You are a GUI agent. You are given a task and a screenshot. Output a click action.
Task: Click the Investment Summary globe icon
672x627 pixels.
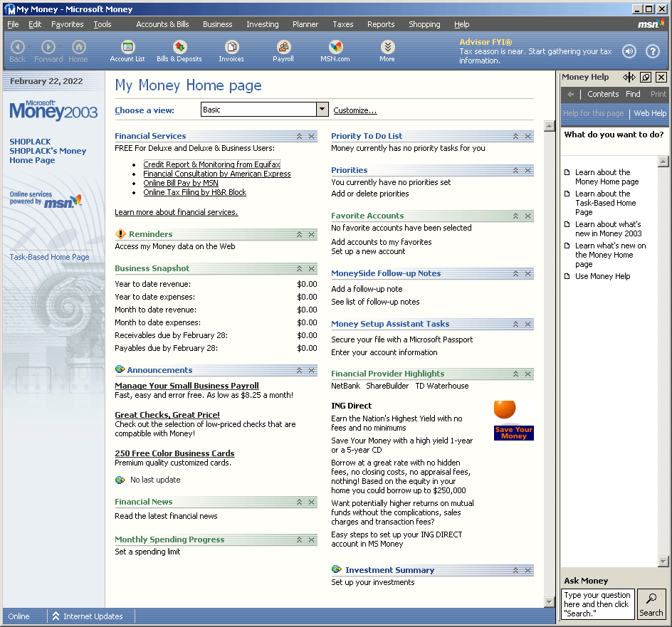[x=337, y=569]
